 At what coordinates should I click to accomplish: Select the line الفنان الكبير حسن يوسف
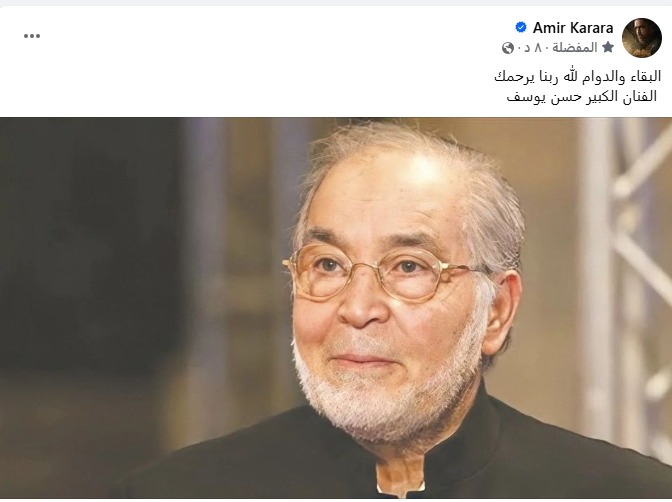(582, 97)
